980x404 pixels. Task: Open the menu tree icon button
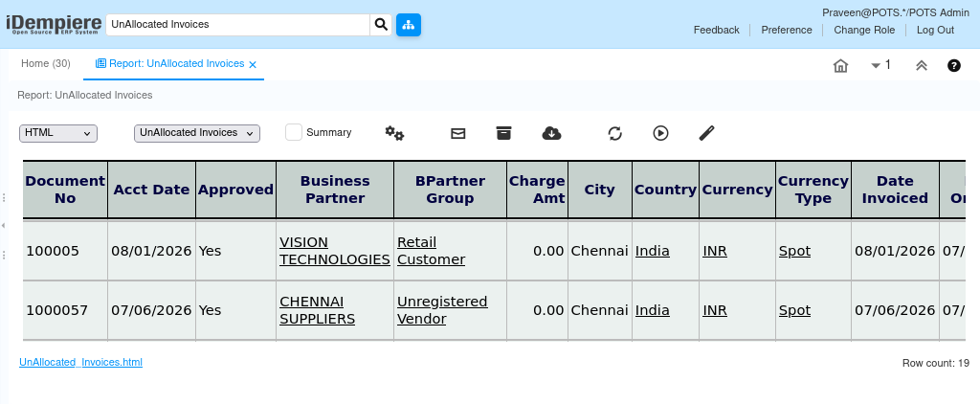click(409, 25)
